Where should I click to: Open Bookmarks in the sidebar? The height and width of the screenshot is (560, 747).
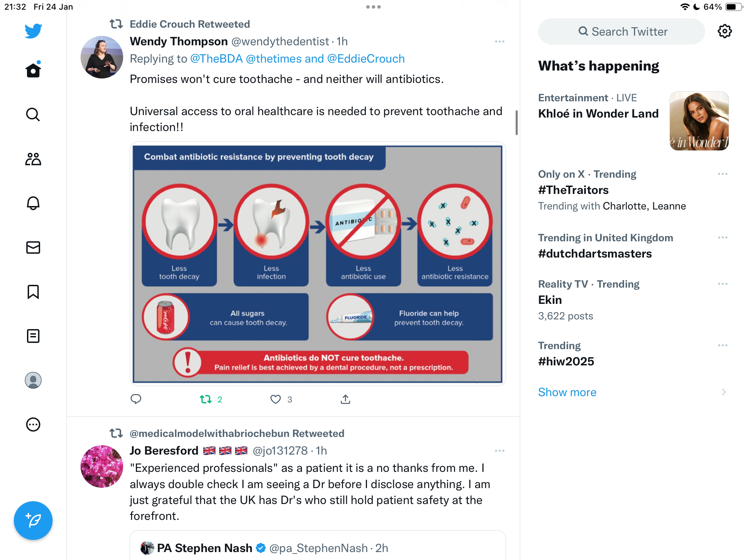33,292
